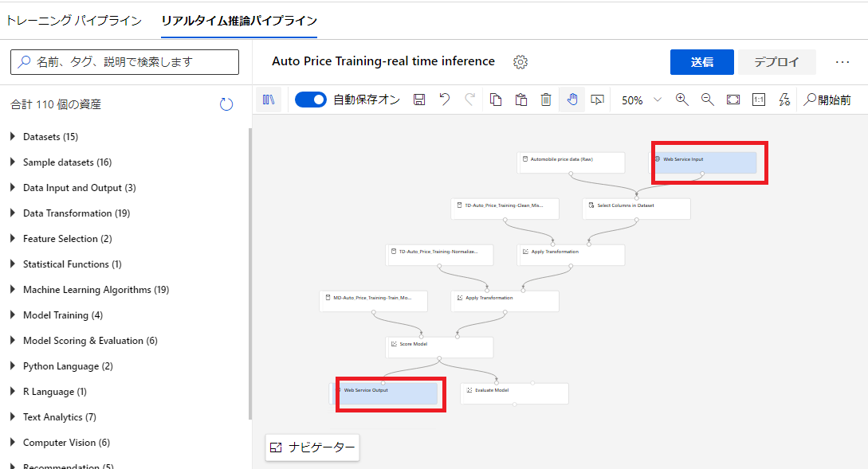This screenshot has height=469, width=868.
Task: Click the Delete trash icon
Action: tap(546, 99)
